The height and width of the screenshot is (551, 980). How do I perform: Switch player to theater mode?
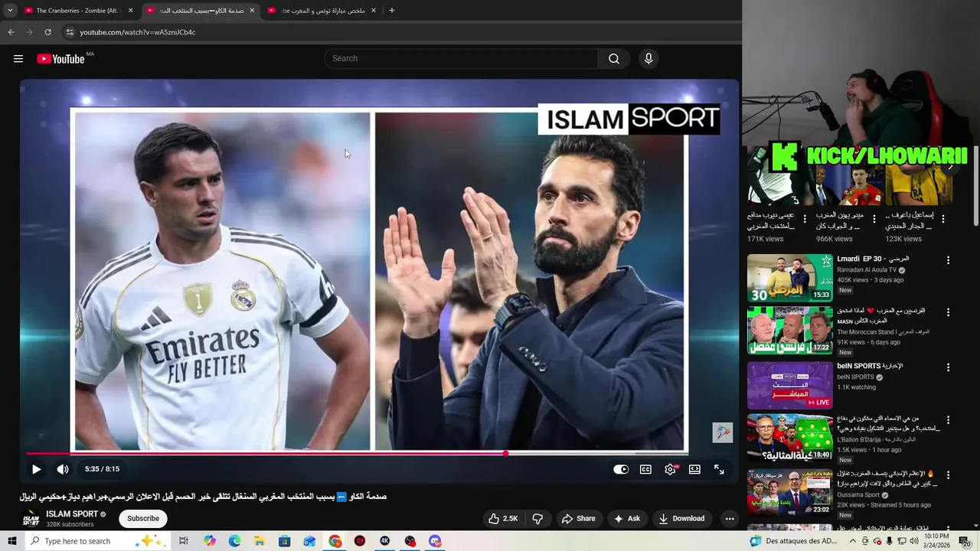[x=694, y=469]
